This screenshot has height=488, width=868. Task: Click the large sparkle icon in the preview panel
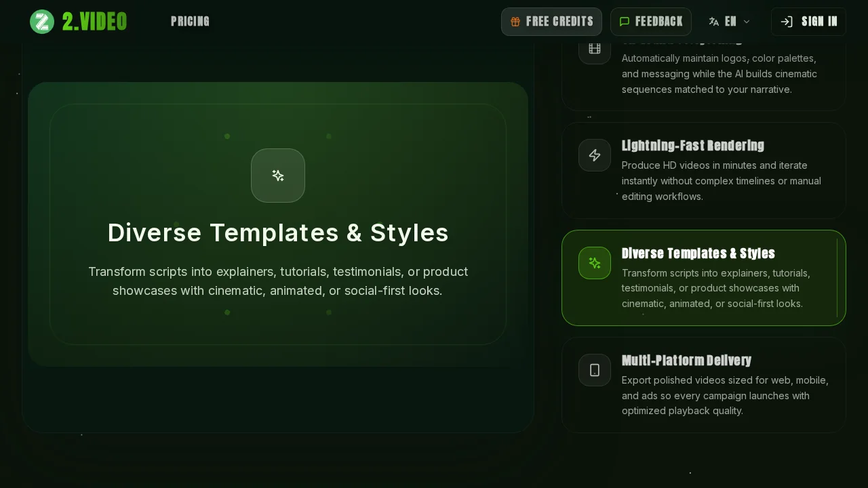click(x=278, y=176)
